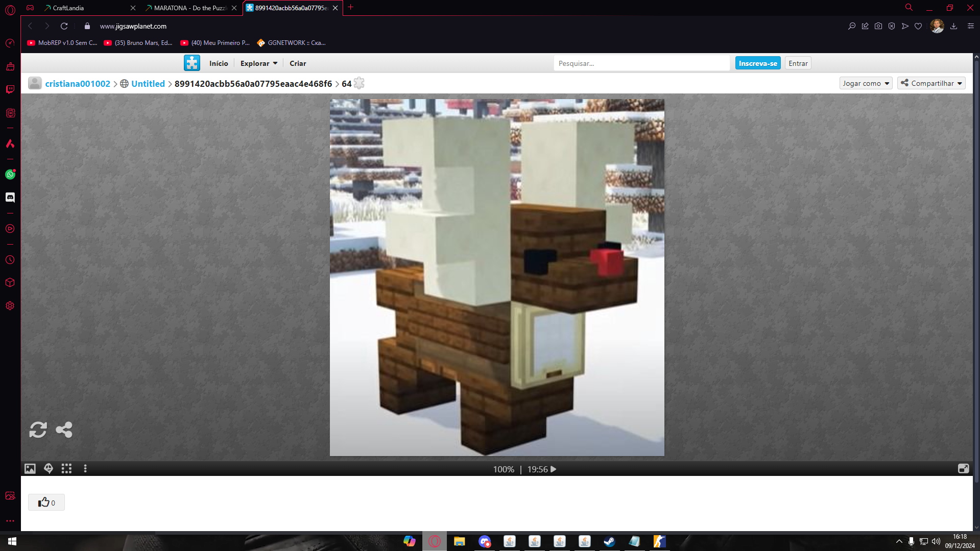The width and height of the screenshot is (980, 551).
Task: Show the puzzle image preview icon
Action: coord(30,468)
